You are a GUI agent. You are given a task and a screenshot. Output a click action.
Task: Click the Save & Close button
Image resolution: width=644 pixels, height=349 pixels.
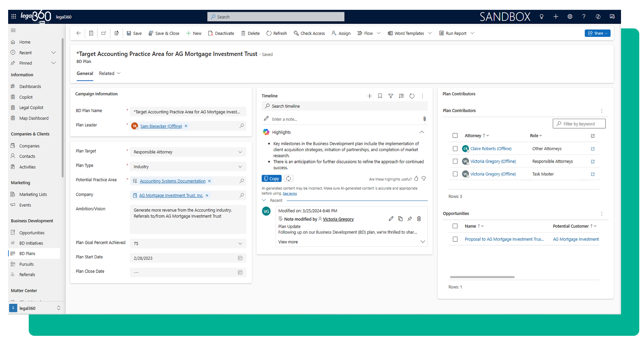click(164, 33)
